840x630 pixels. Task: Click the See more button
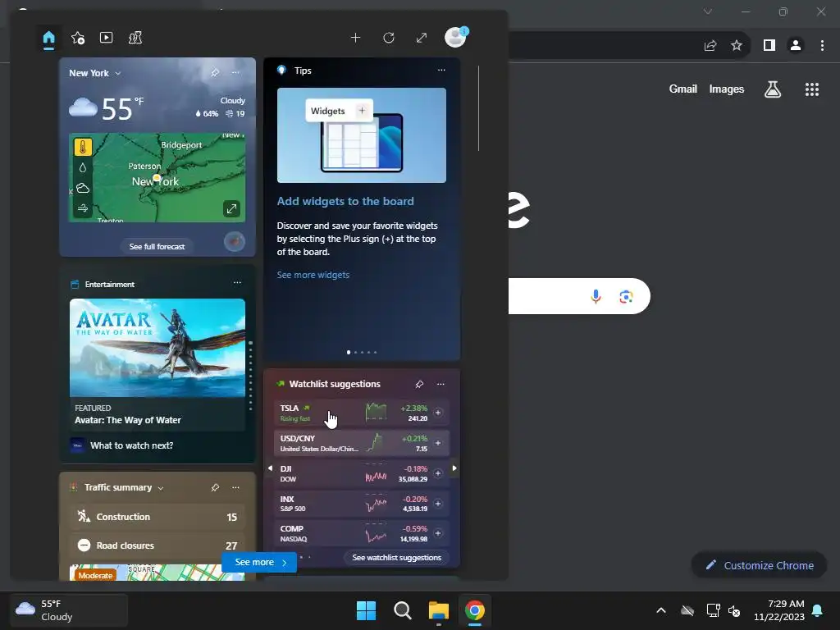pos(260,562)
